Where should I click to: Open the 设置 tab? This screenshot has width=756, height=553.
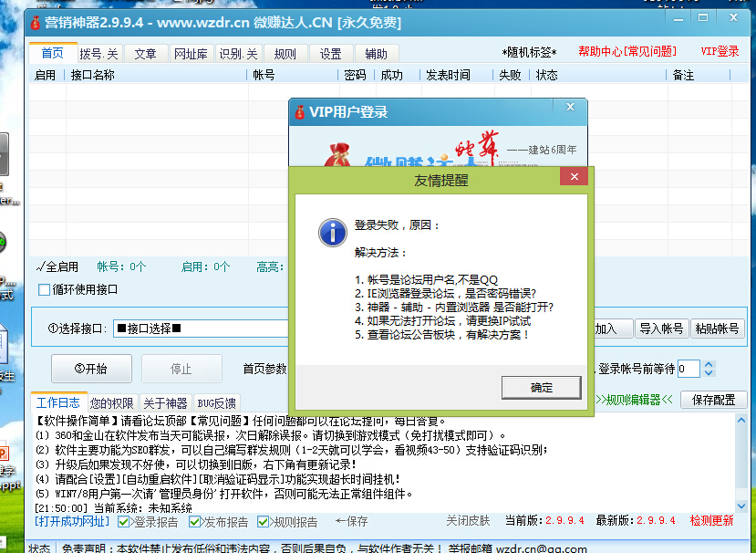click(330, 54)
